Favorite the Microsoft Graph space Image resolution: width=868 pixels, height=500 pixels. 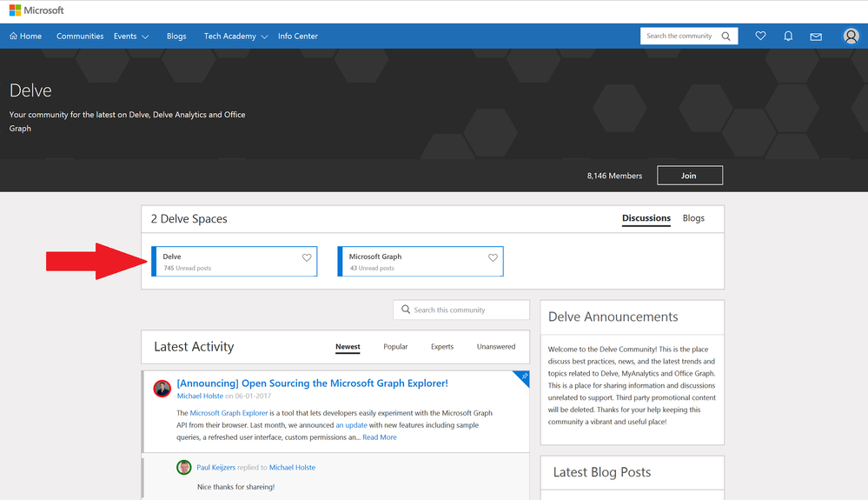pos(493,257)
